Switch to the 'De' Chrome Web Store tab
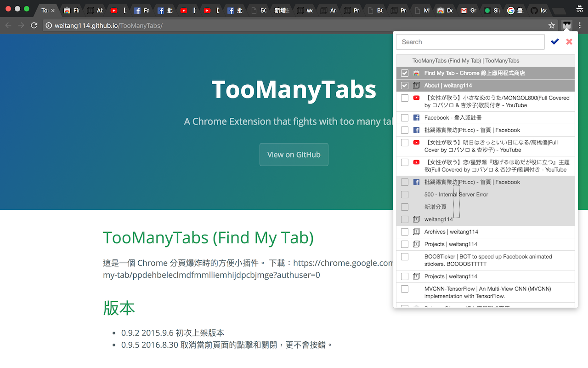 click(x=445, y=10)
